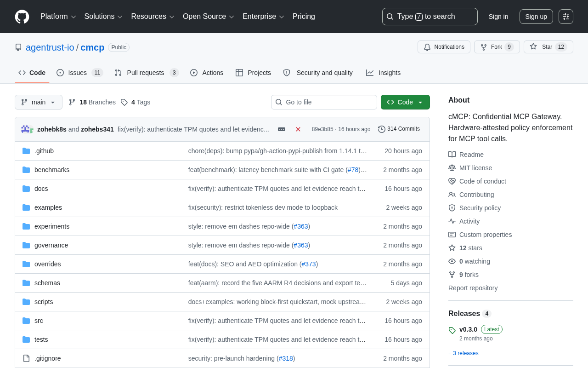The width and height of the screenshot is (588, 368).
Task: Click the star icon beside 12 stars
Action: (x=452, y=248)
